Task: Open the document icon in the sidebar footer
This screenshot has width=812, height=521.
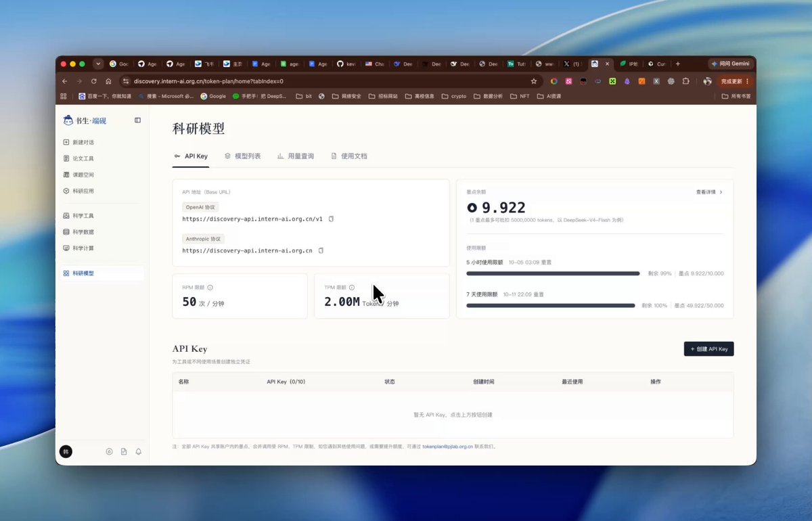Action: point(124,451)
